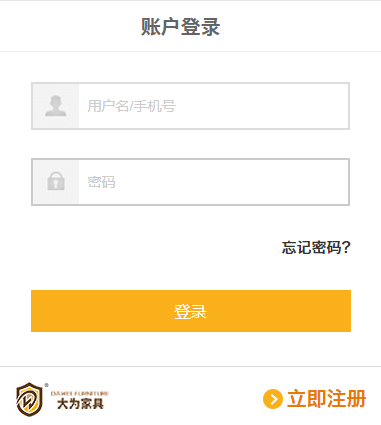This screenshot has width=381, height=425.
Task: Click the 用户名/手机号 placeholder text
Action: tap(131, 106)
